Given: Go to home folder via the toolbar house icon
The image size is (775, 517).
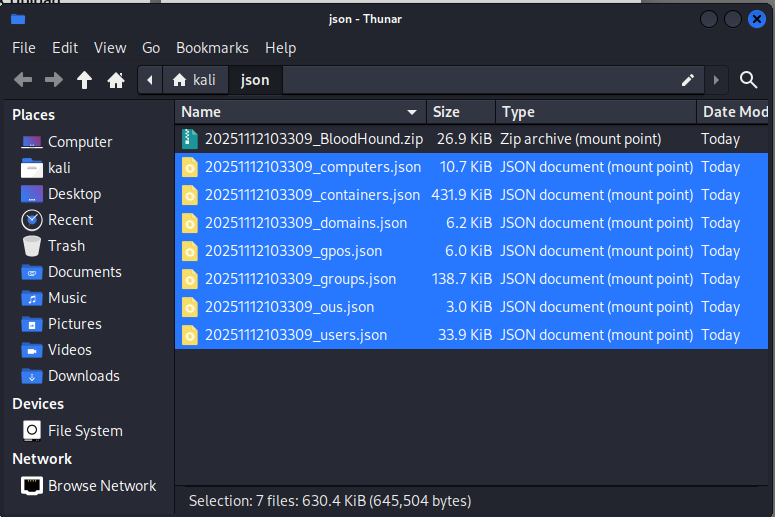Looking at the screenshot, I should pyautogui.click(x=116, y=80).
